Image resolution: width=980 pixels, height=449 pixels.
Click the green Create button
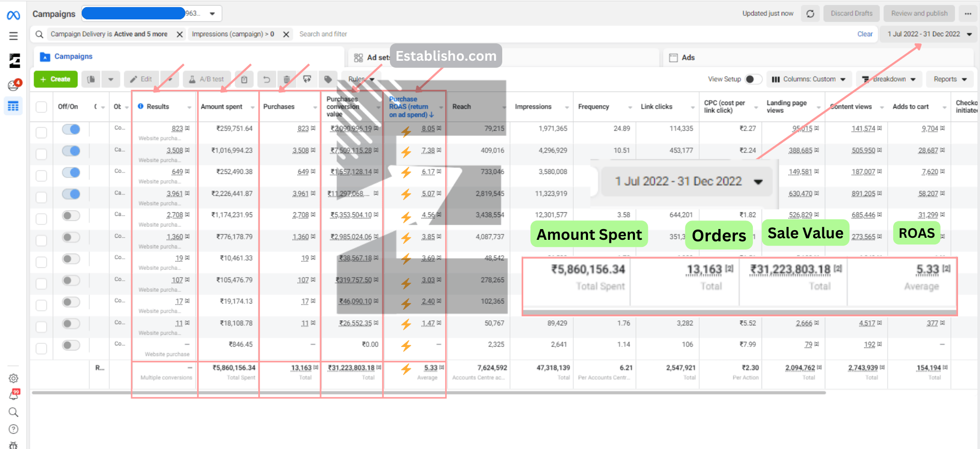pyautogui.click(x=56, y=79)
